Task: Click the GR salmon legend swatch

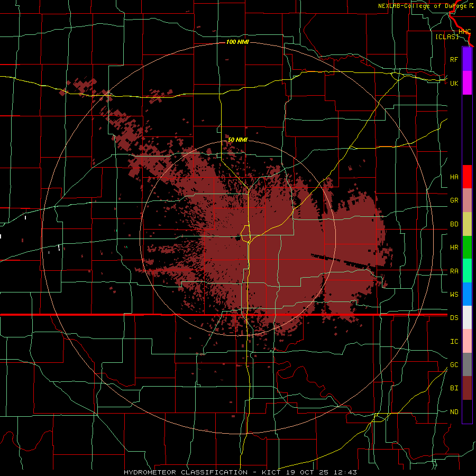Action: coord(467,200)
